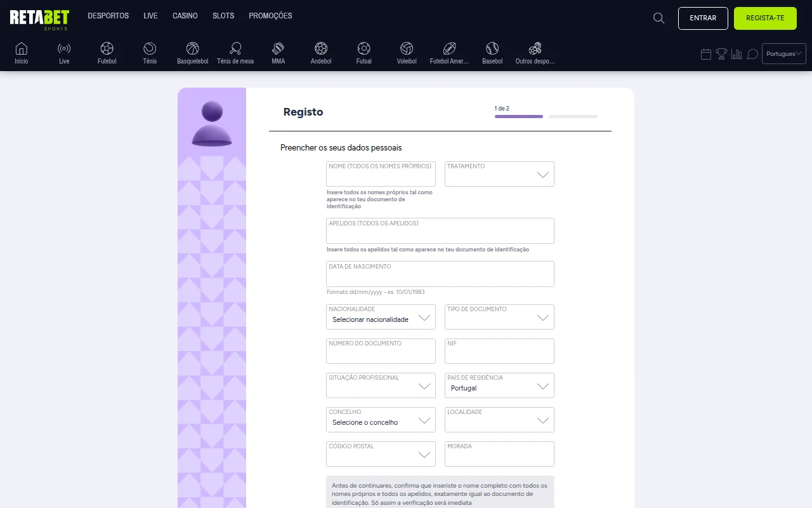Click the Data de Nascimento field
Screen dimensions: 812x508
tap(440, 274)
